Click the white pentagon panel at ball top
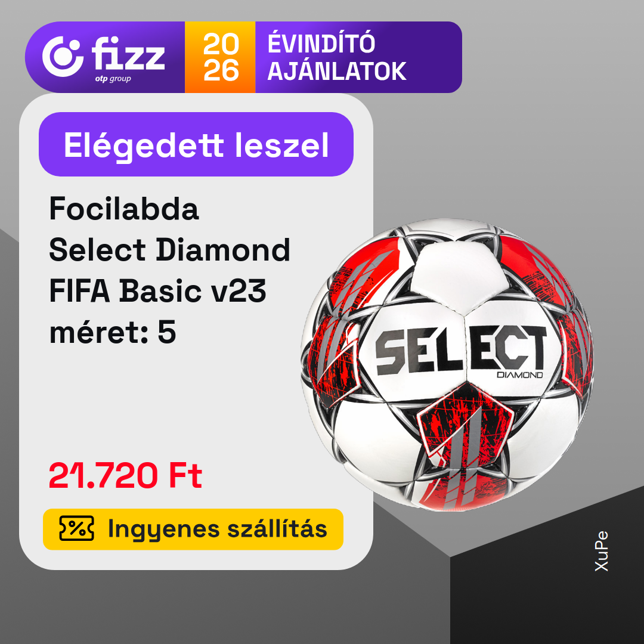The height and width of the screenshot is (644, 644). click(461, 278)
